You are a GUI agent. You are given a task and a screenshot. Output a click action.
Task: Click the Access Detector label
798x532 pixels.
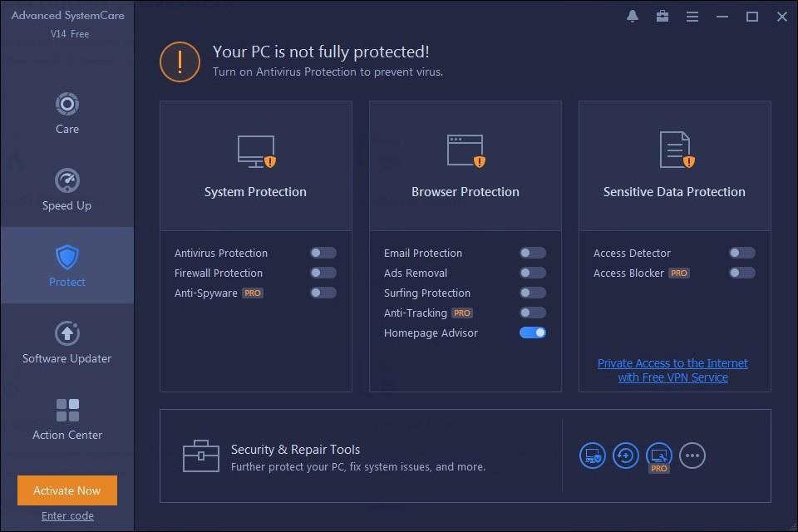tap(632, 253)
